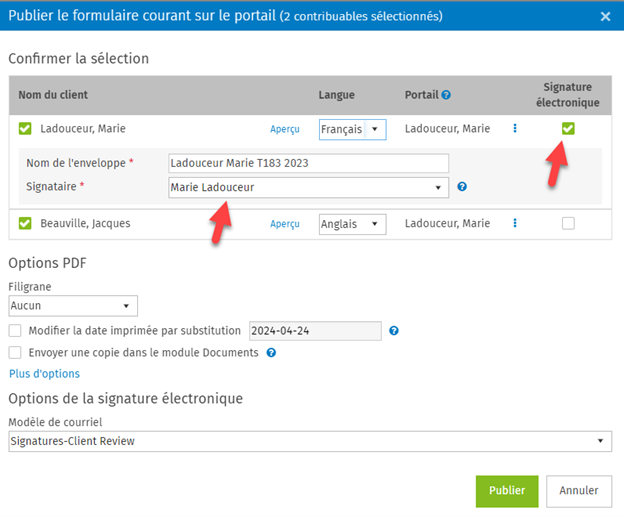
Task: Click the Nom de l'enveloppe input field
Action: coord(308,163)
